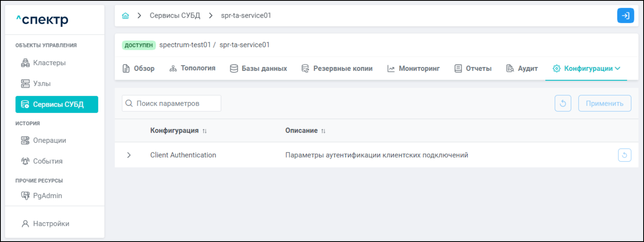This screenshot has height=242, width=644.
Task: Click the blue logout icon button
Action: (x=625, y=16)
